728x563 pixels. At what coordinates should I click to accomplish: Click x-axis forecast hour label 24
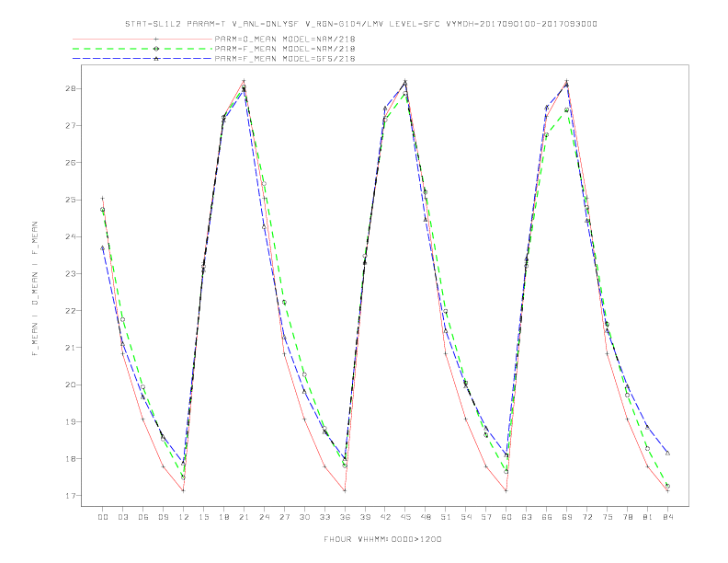[264, 517]
